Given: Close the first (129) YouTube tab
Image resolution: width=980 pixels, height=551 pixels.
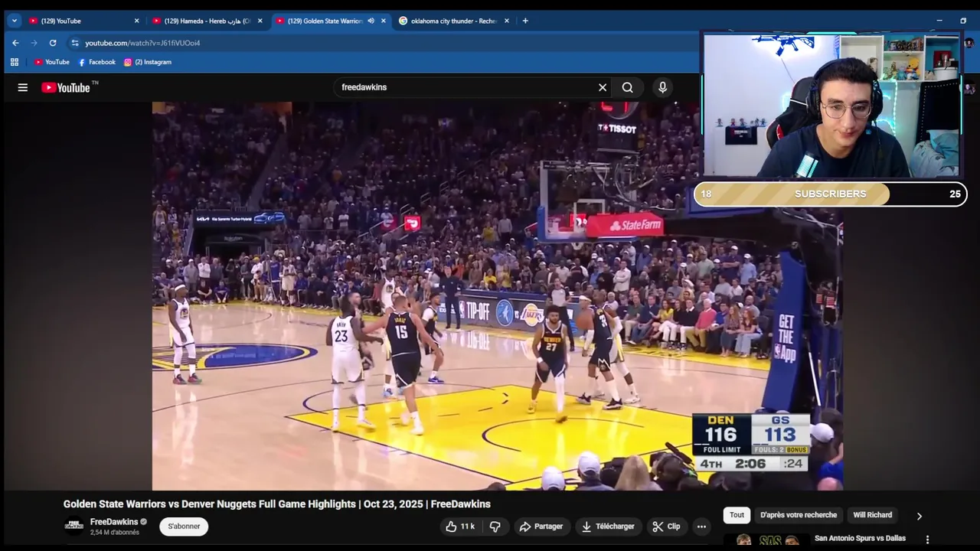Looking at the screenshot, I should point(137,21).
